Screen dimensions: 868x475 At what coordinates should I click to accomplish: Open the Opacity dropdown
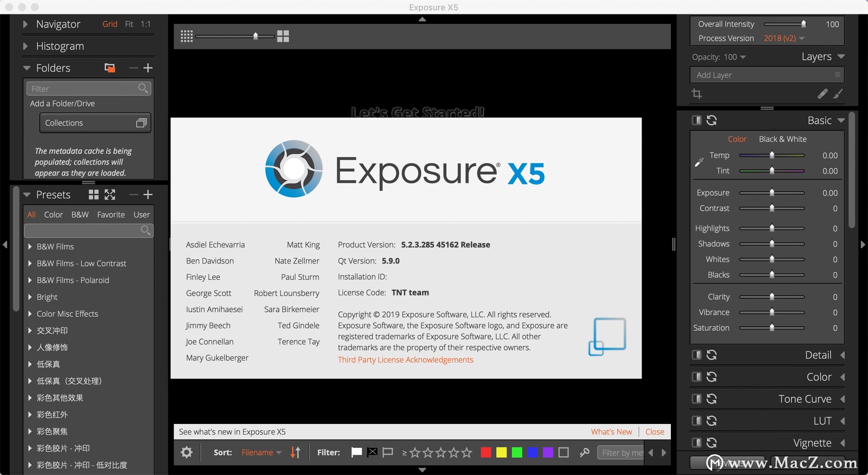point(735,57)
